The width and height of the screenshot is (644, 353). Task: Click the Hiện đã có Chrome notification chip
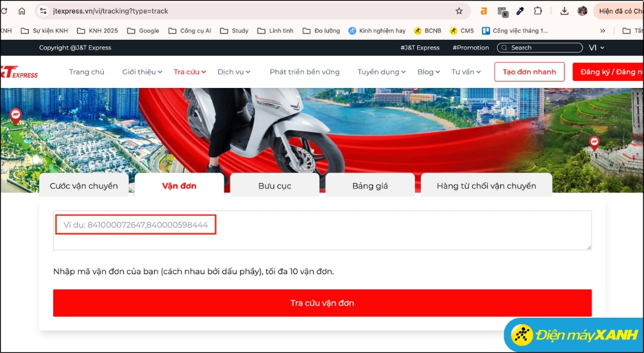(619, 11)
